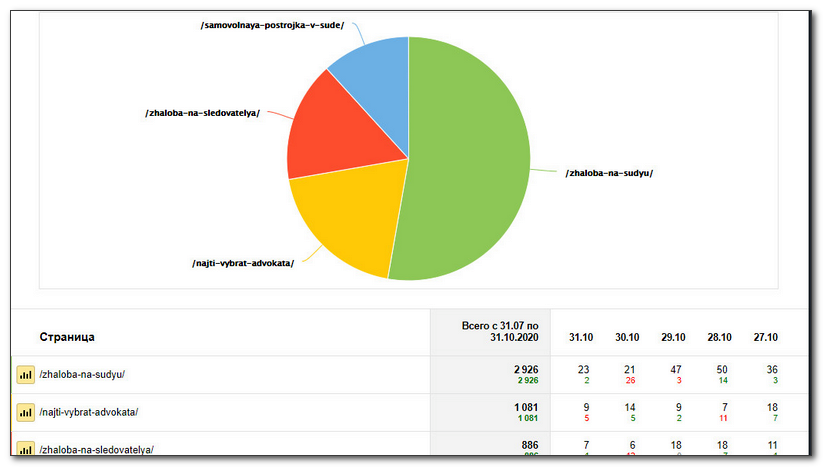The width and height of the screenshot is (823, 467).
Task: Select the green pie slice for /zhaloba-na-sudyu/
Action: pos(467,157)
